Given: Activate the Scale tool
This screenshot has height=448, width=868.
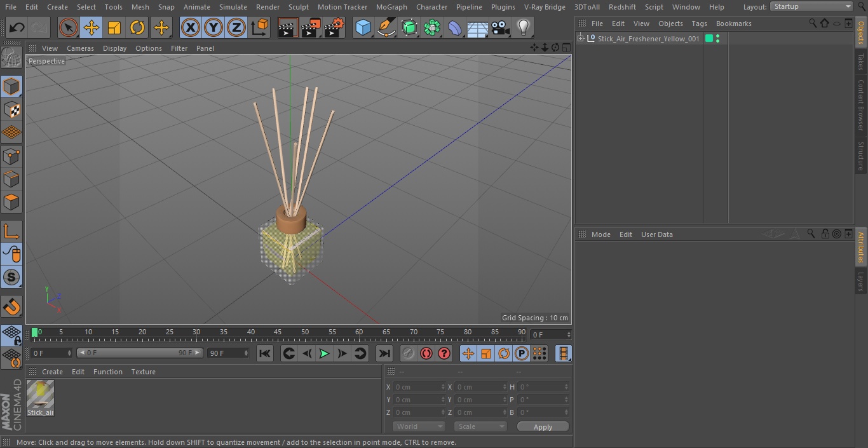Looking at the screenshot, I should 114,27.
